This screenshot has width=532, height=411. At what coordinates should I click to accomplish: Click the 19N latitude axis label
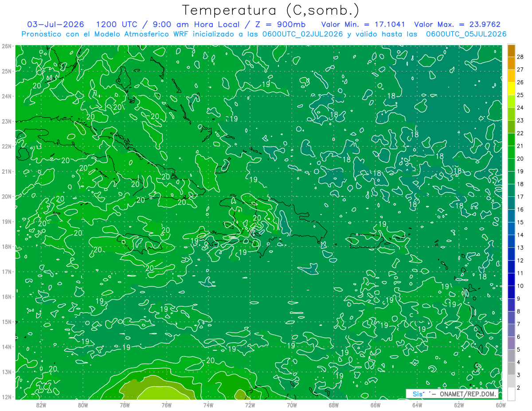click(x=6, y=222)
